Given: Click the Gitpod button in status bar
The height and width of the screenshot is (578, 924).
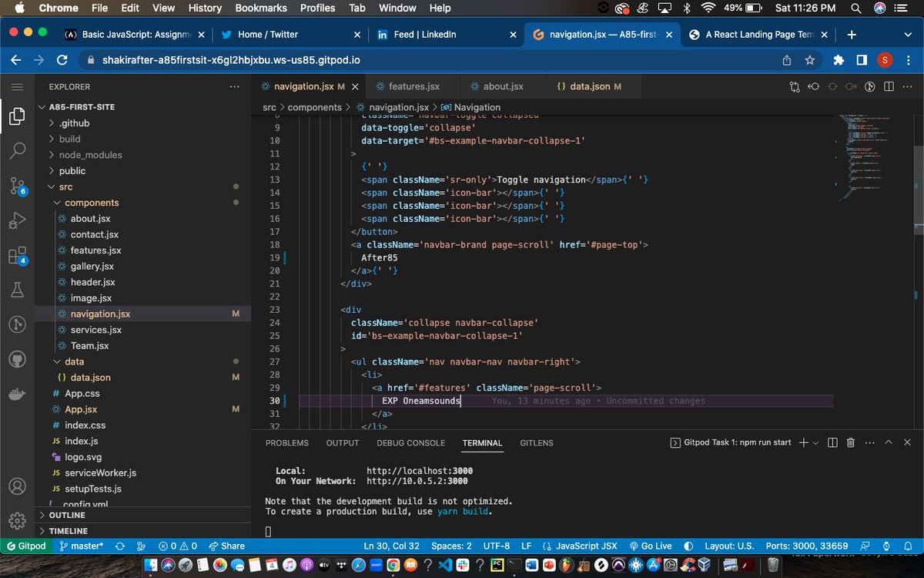Looking at the screenshot, I should 27,546.
